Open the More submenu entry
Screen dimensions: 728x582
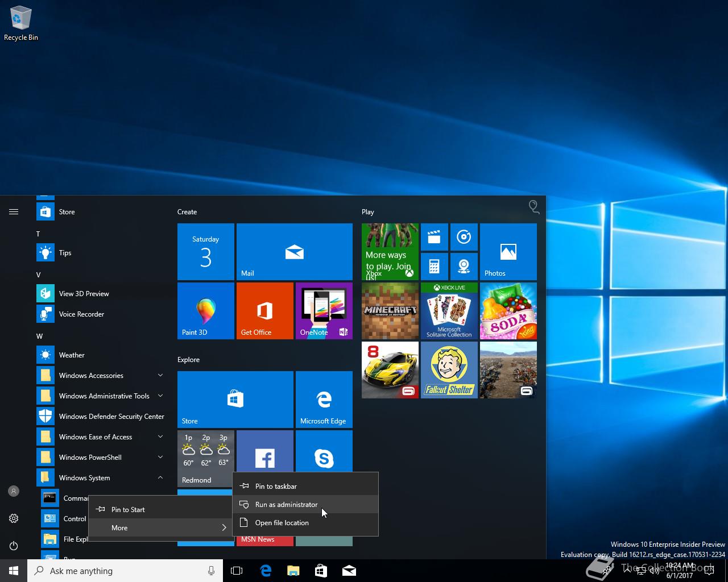click(x=160, y=528)
